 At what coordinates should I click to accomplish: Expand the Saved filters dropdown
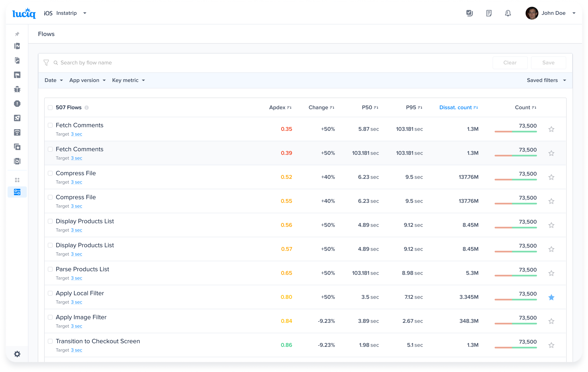[546, 80]
